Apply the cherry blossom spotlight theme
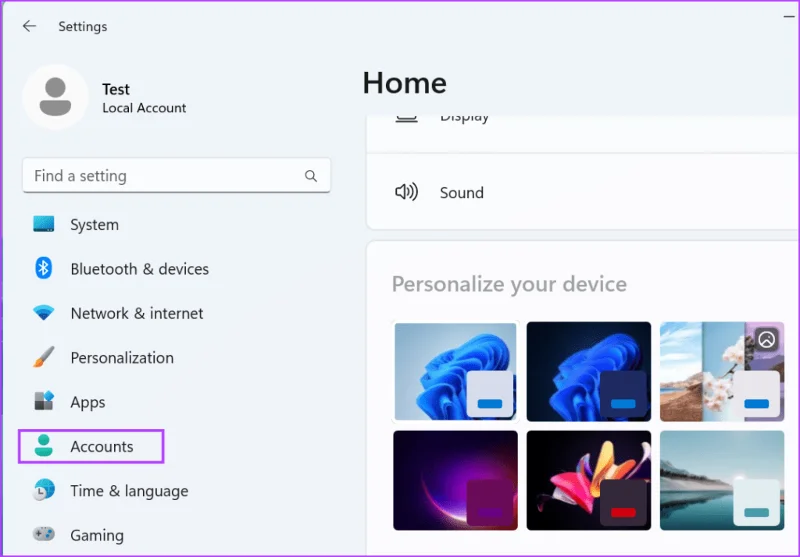This screenshot has width=800, height=557. 721,371
